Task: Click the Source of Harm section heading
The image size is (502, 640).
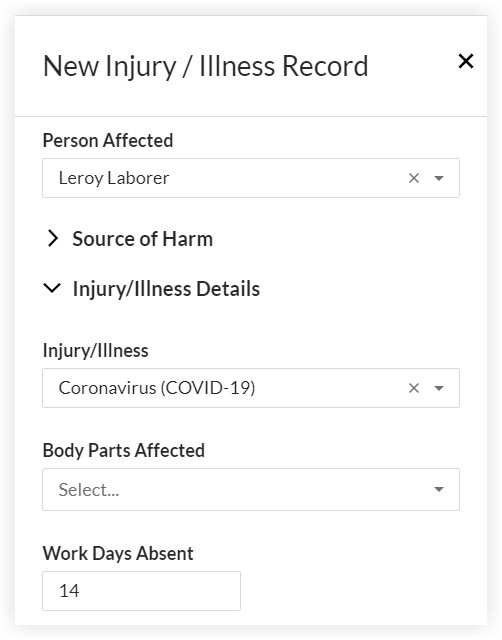Action: (x=142, y=239)
